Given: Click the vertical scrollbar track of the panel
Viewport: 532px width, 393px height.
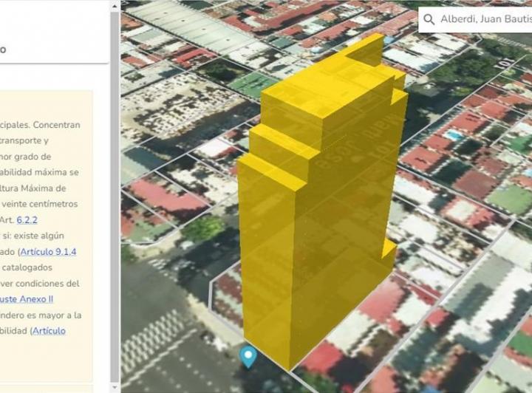Looking at the screenshot, I should pyautogui.click(x=115, y=222).
